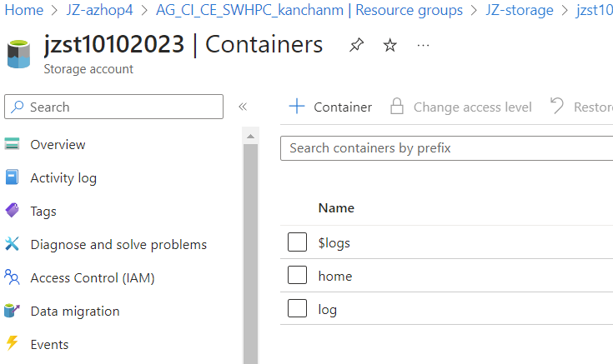
Task: Click the Container button label
Action: tap(343, 107)
